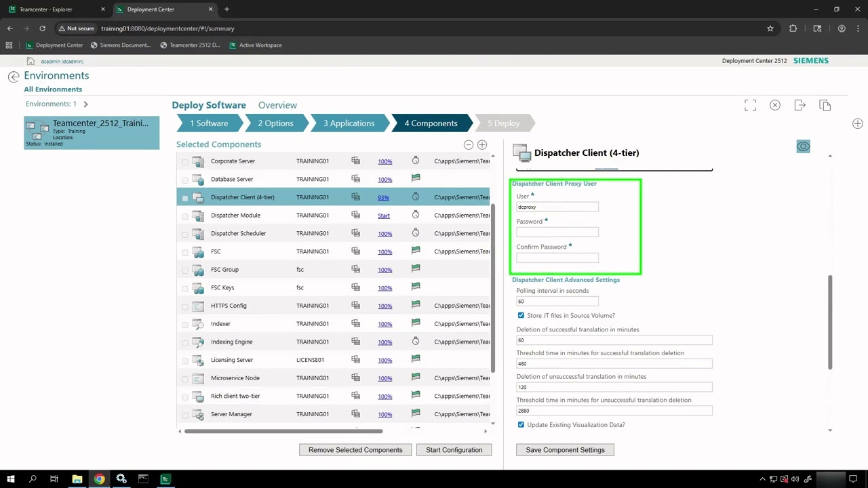Click Server Manager component icon
Viewport: 868px width, 488px height.
click(198, 415)
